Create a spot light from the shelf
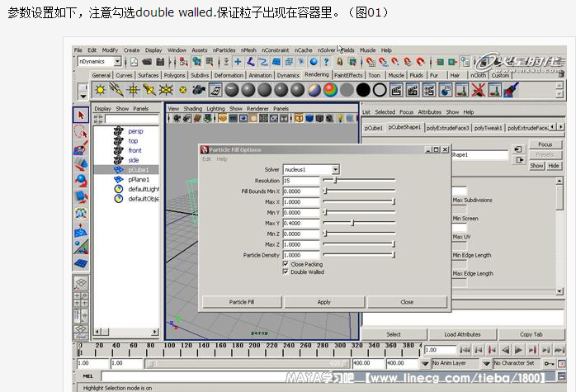Screen dimensions: 576x392 [x=149, y=90]
